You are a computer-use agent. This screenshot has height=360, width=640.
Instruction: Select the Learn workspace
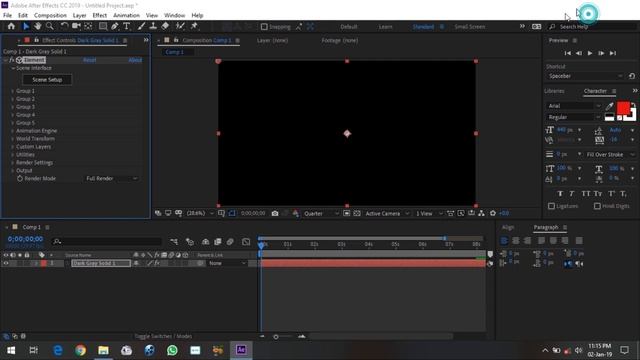click(385, 27)
